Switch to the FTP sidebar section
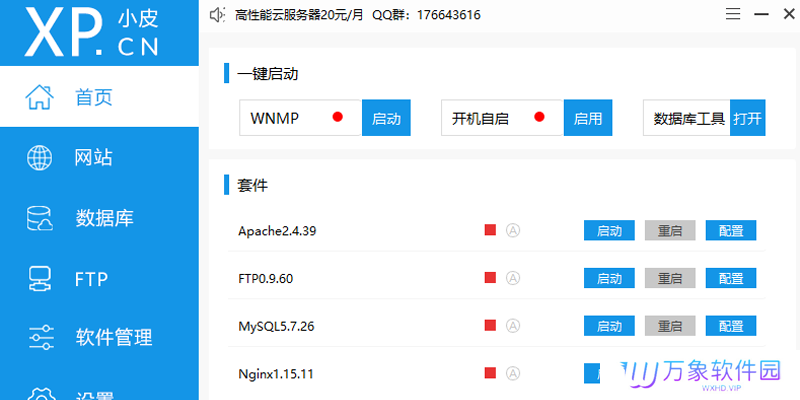Image resolution: width=800 pixels, height=400 pixels. pos(99,279)
